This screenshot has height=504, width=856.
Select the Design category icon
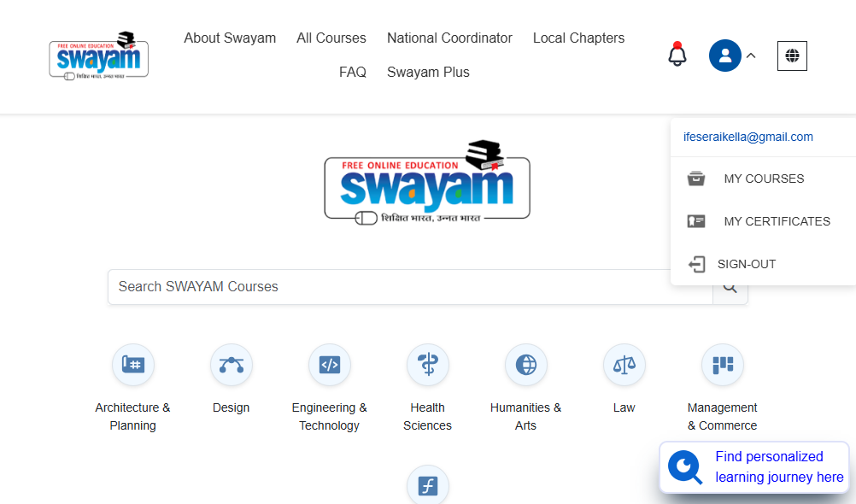pyautogui.click(x=232, y=365)
